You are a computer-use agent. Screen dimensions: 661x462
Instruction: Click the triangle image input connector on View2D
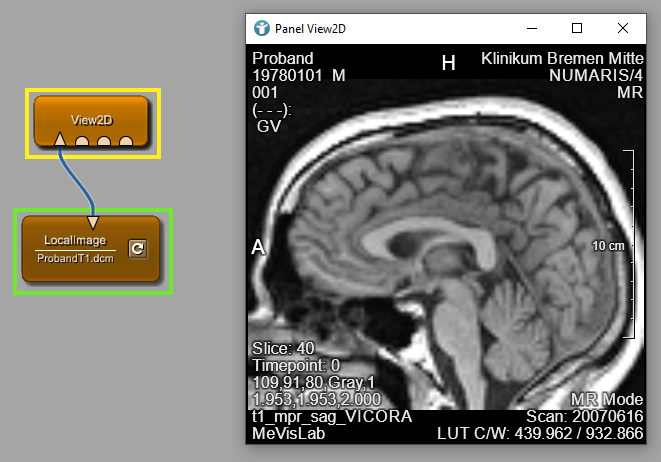coord(60,140)
